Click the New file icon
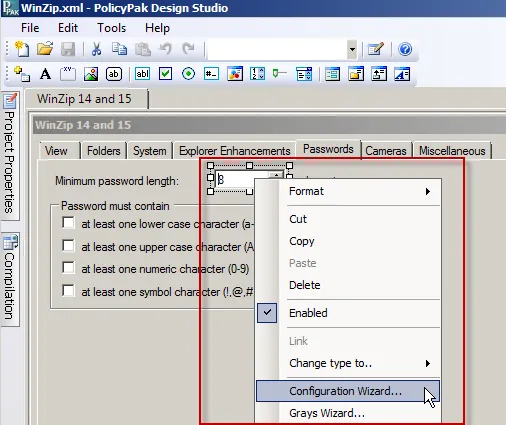This screenshot has width=506, height=425. point(22,49)
